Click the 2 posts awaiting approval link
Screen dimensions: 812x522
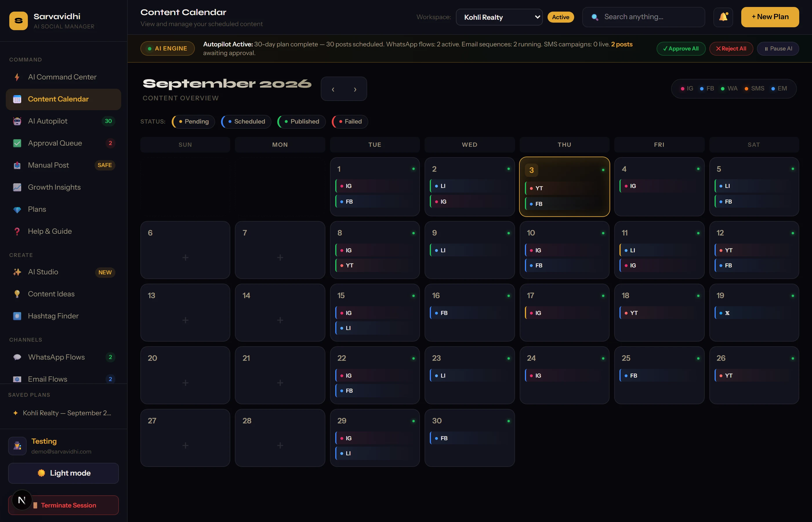(621, 44)
